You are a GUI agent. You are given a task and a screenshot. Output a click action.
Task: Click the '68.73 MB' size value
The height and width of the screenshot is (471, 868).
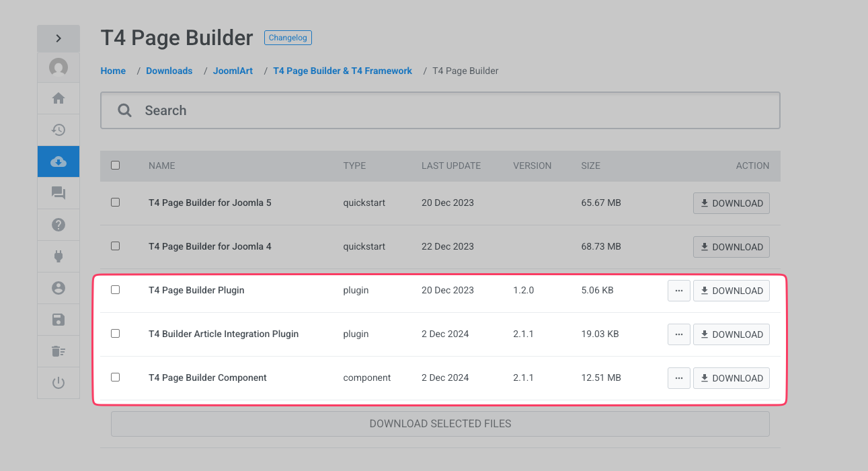[601, 246]
